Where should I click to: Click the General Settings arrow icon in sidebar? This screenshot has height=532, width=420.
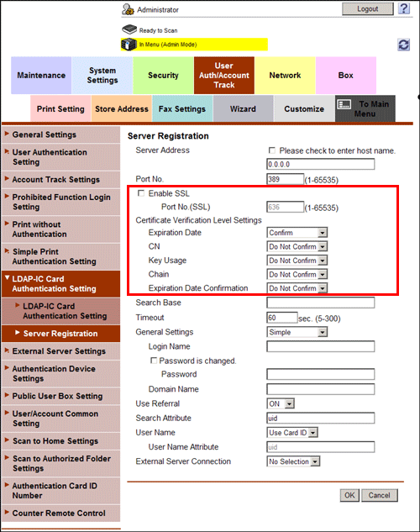[7, 134]
